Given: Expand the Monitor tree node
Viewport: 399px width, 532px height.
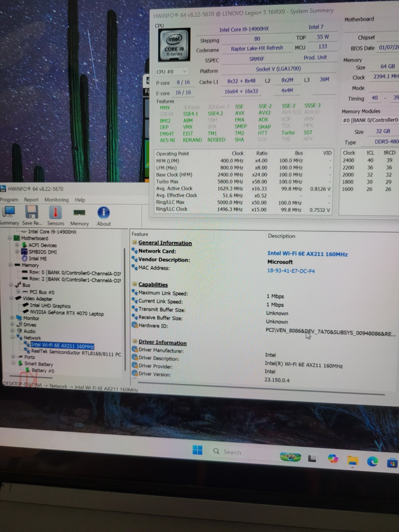Looking at the screenshot, I should coord(12,318).
